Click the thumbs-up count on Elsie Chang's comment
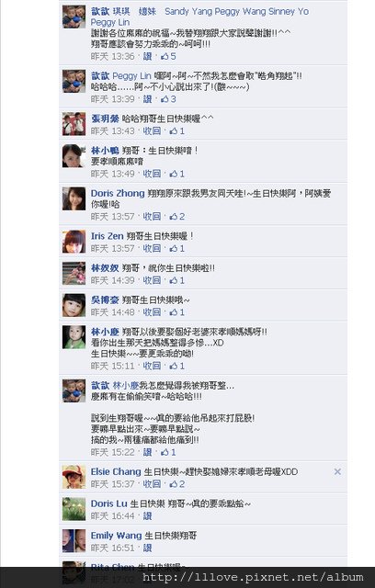 click(177, 484)
